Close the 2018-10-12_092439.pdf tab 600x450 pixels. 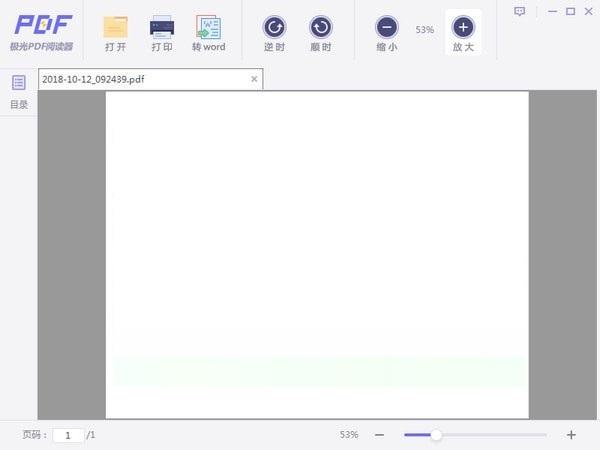[254, 79]
